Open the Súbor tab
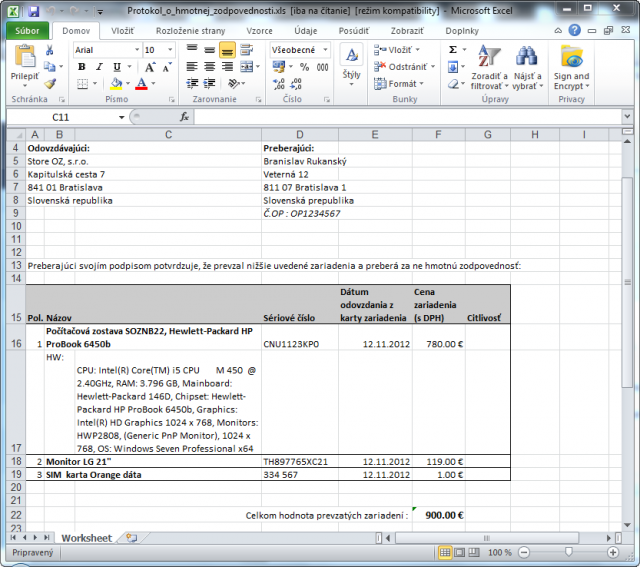The height and width of the screenshot is (567, 640). (x=27, y=31)
